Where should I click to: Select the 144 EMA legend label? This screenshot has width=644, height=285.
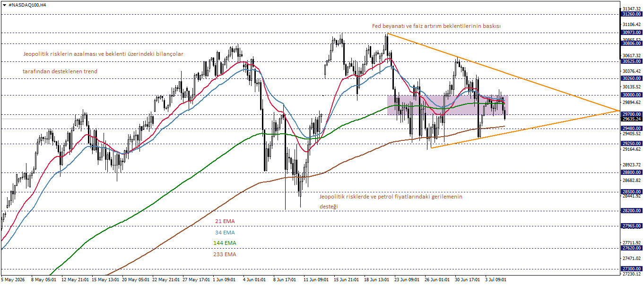(225, 243)
